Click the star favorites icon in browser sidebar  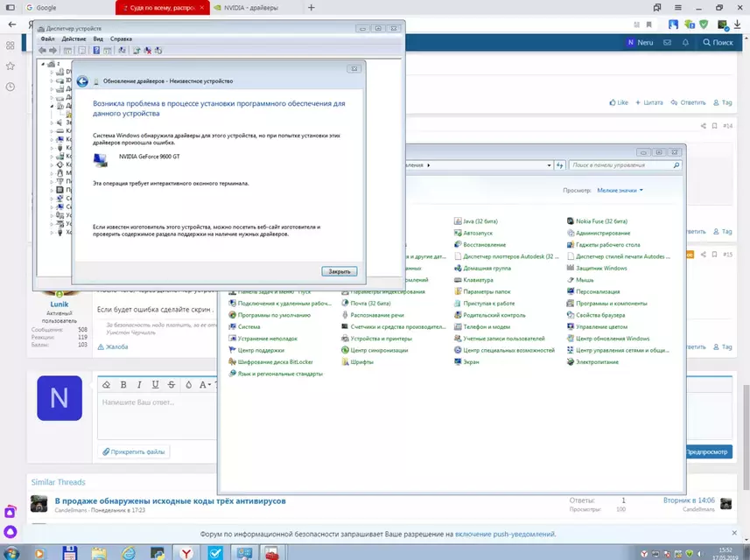[x=10, y=66]
